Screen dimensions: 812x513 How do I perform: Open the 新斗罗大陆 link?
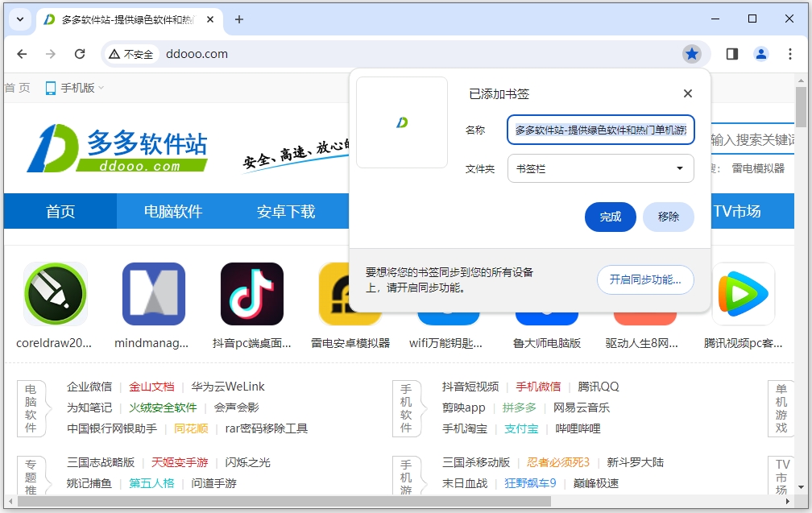636,462
